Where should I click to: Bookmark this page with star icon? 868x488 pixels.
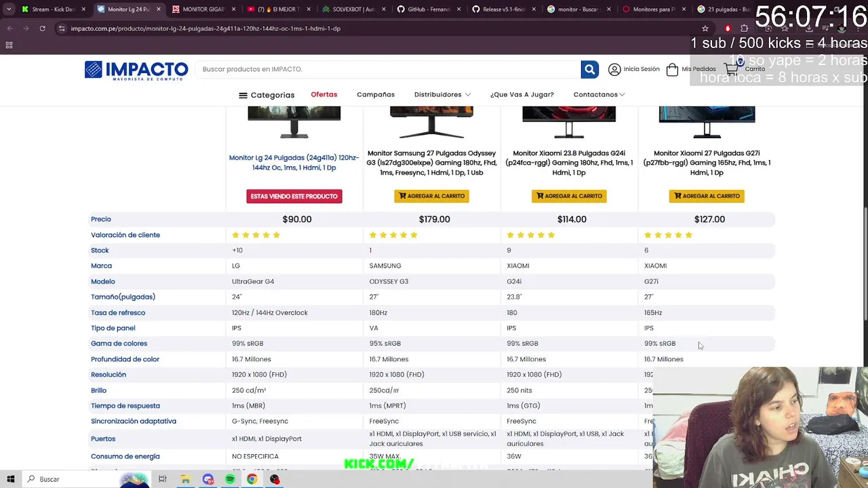[x=705, y=28]
